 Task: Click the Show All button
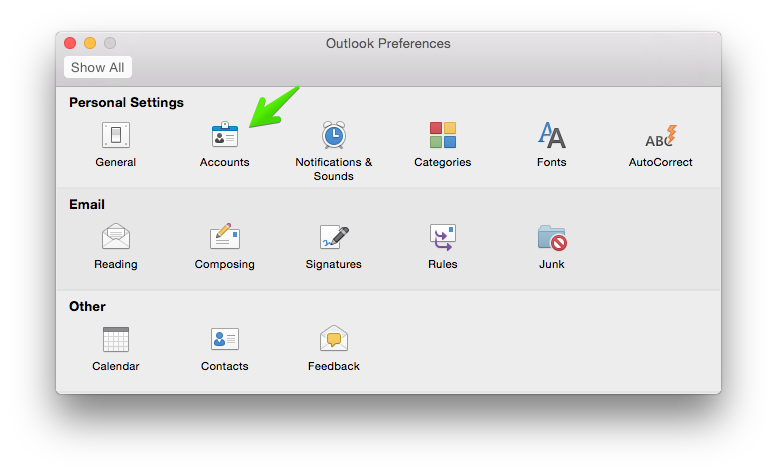[98, 67]
